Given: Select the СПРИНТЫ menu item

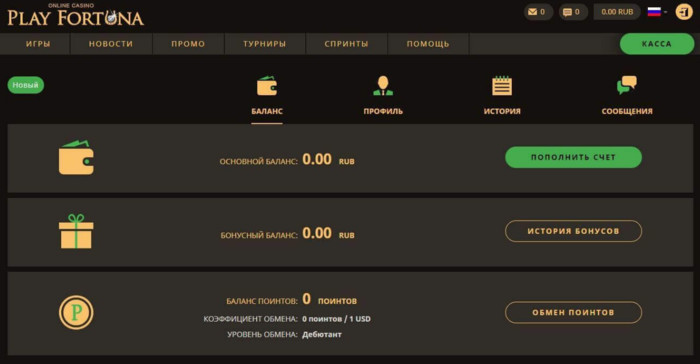Looking at the screenshot, I should pos(346,44).
